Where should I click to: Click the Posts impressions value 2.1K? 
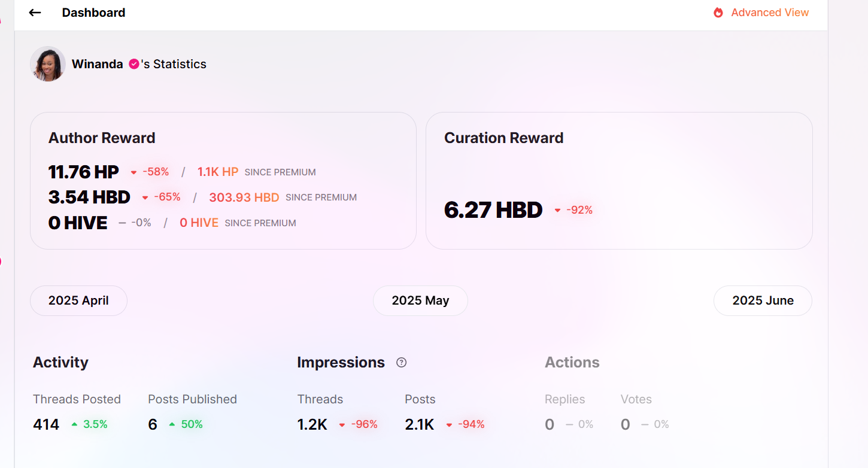pyautogui.click(x=419, y=425)
